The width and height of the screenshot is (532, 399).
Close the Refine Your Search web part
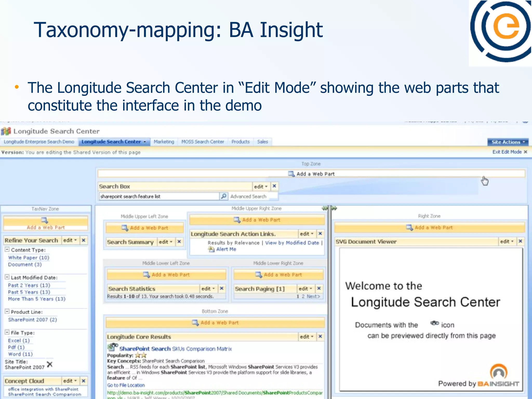[x=84, y=240]
